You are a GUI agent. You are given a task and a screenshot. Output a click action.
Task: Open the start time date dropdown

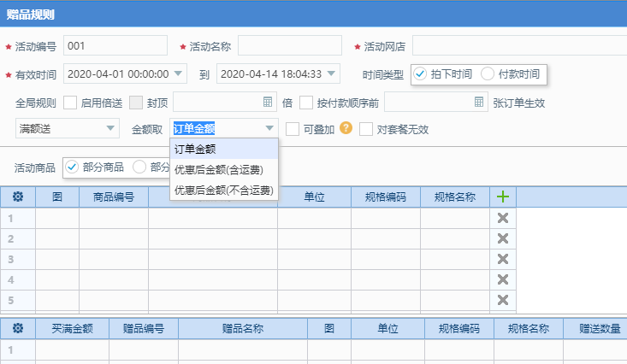(x=179, y=74)
